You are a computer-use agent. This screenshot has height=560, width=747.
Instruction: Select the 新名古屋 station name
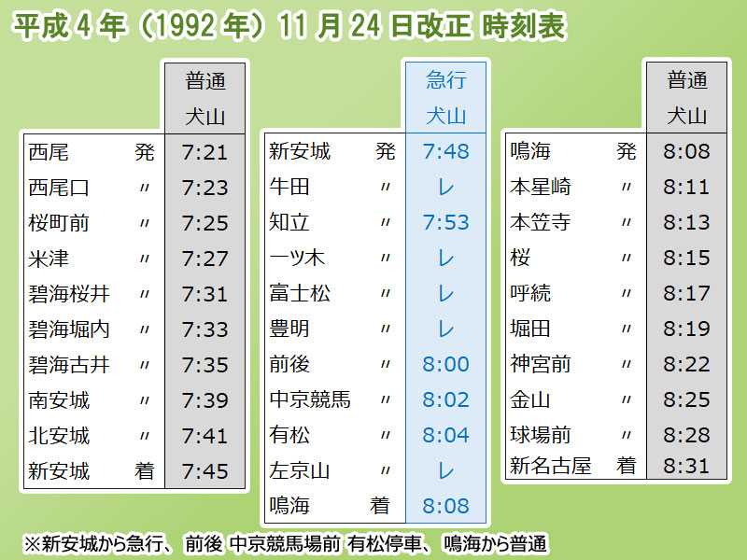tap(550, 466)
